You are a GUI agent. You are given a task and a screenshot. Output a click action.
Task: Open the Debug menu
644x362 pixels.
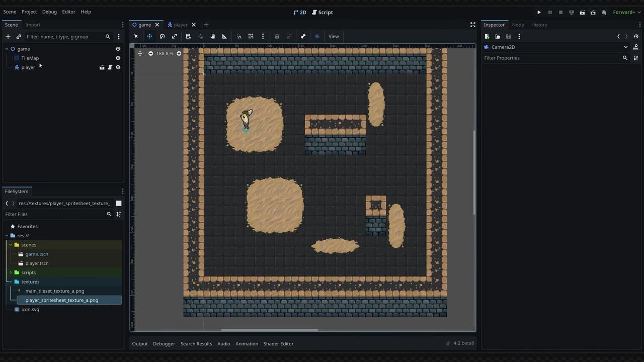pyautogui.click(x=49, y=12)
